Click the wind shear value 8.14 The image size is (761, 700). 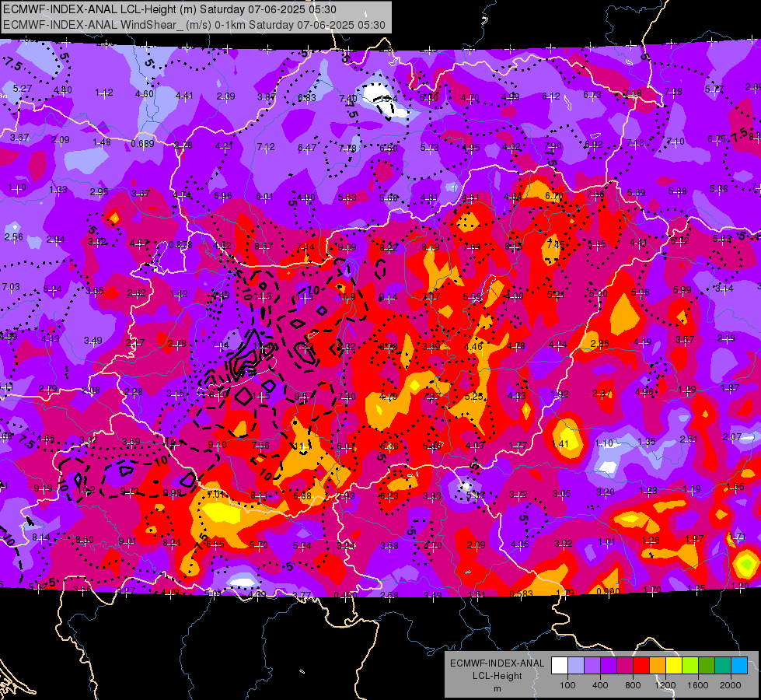click(41, 537)
